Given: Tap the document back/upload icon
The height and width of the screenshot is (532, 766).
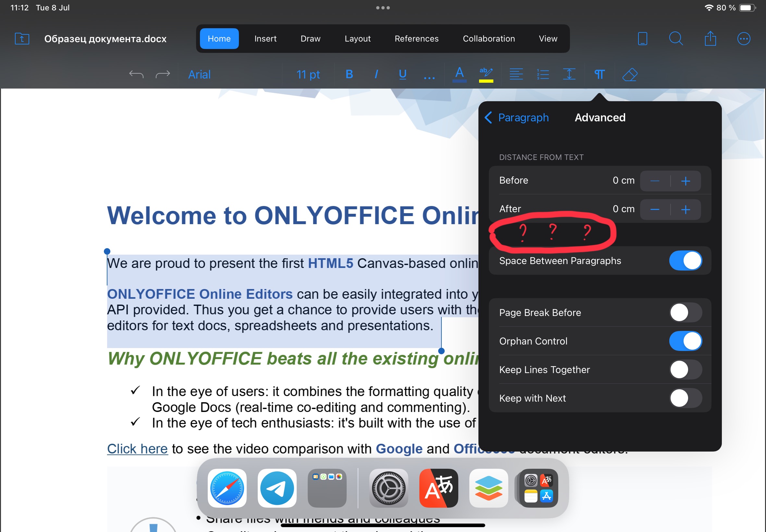Looking at the screenshot, I should [22, 39].
